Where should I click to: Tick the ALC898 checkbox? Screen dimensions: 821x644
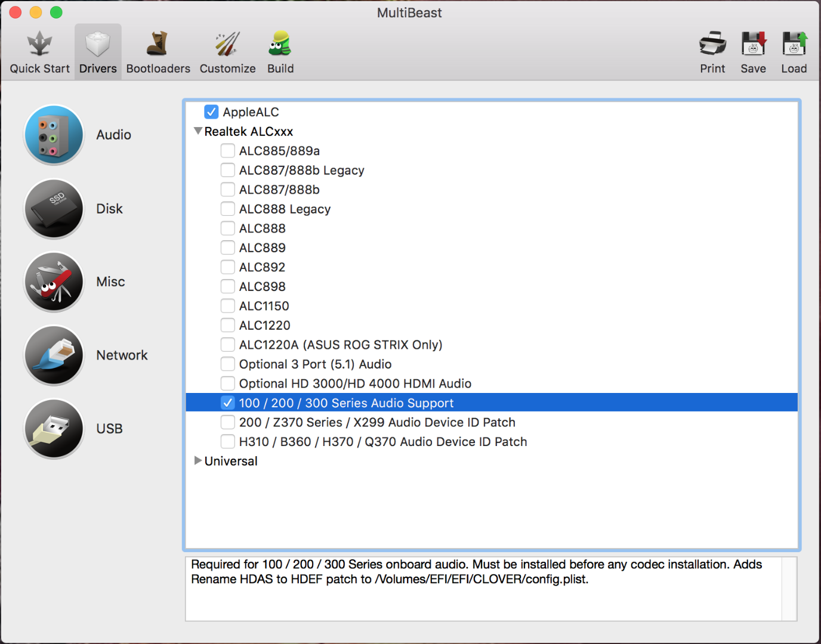[x=227, y=287]
